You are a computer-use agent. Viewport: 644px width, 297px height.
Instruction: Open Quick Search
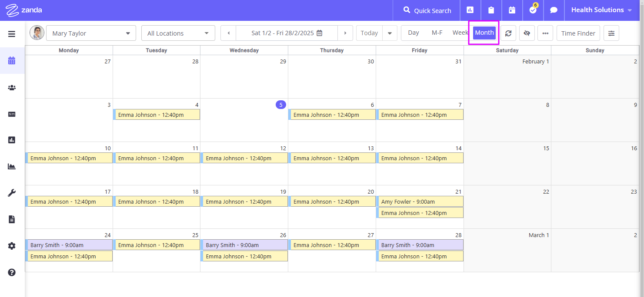point(427,10)
